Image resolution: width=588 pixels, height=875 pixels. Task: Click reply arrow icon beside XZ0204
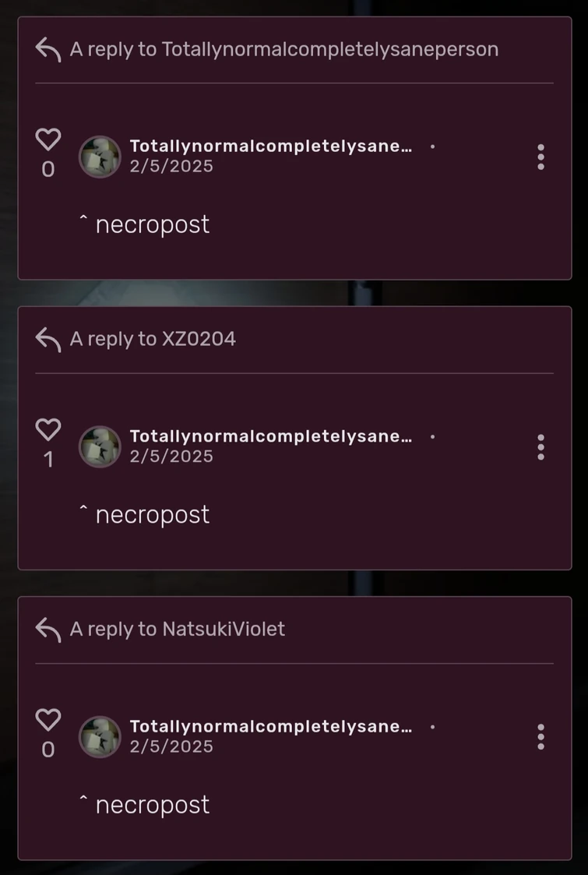click(x=48, y=340)
